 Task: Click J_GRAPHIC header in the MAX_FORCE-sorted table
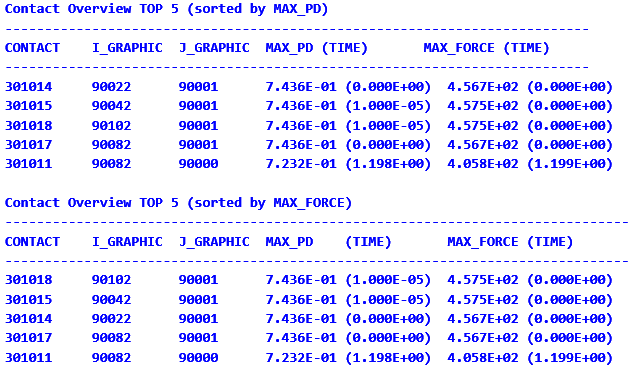click(214, 242)
